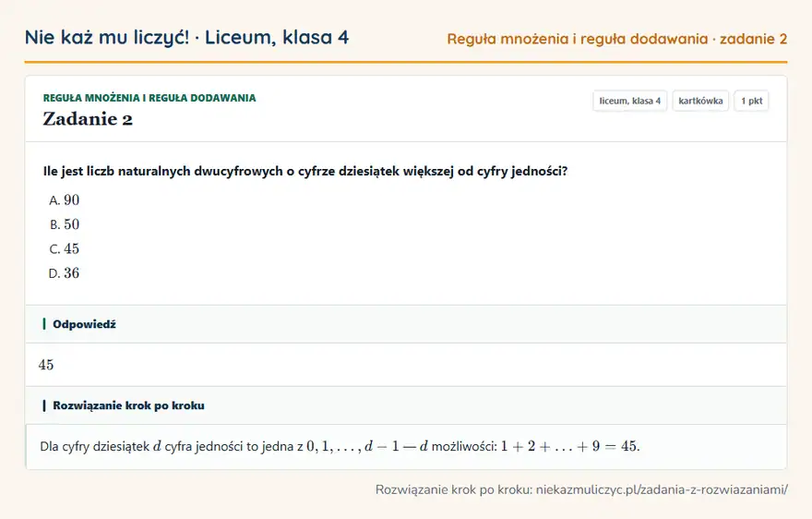Click the '1 pkt' tag

tap(751, 101)
